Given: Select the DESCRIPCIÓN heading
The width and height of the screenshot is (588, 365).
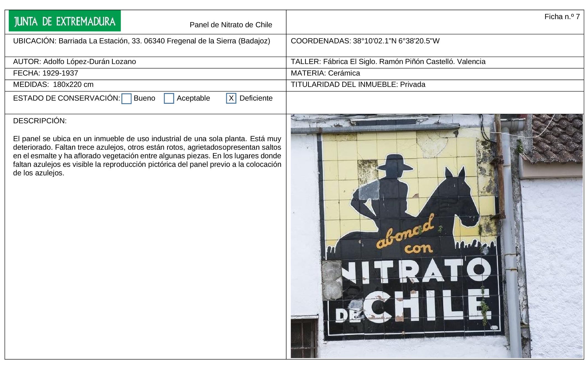Looking at the screenshot, I should click(40, 121).
